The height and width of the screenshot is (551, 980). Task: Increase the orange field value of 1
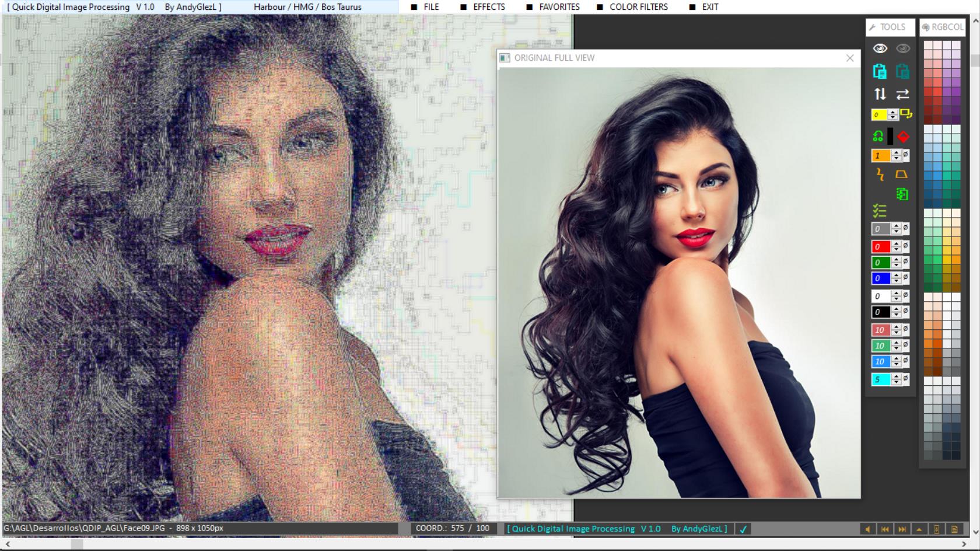coord(897,152)
